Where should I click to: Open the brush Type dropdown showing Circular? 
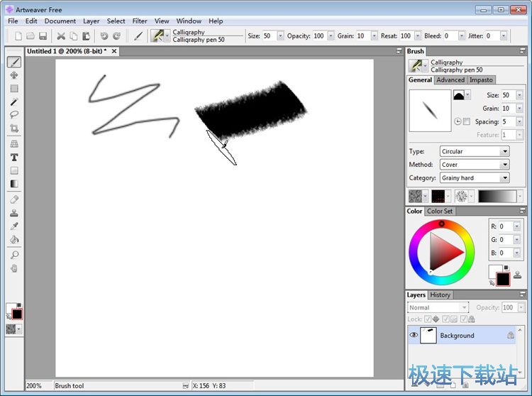coord(474,151)
